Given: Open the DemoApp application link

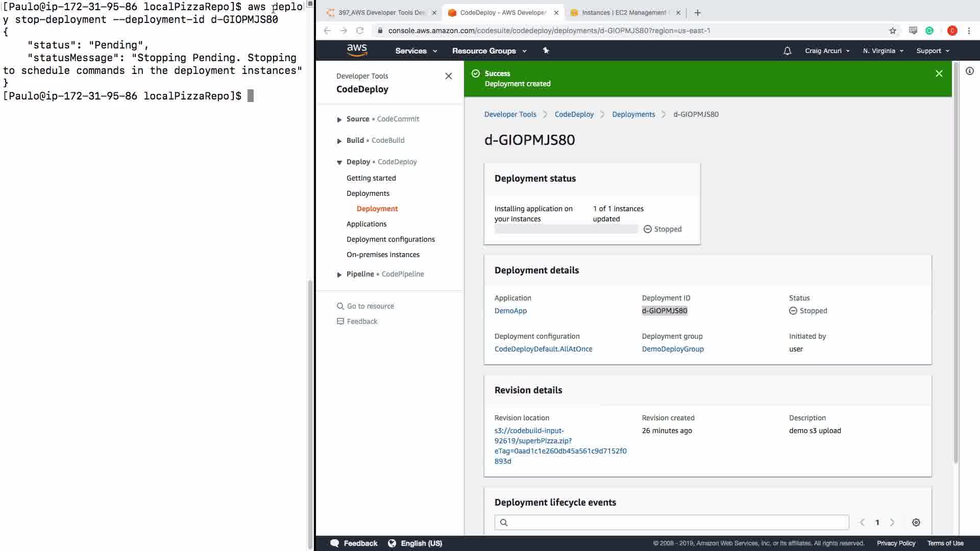Looking at the screenshot, I should point(510,311).
